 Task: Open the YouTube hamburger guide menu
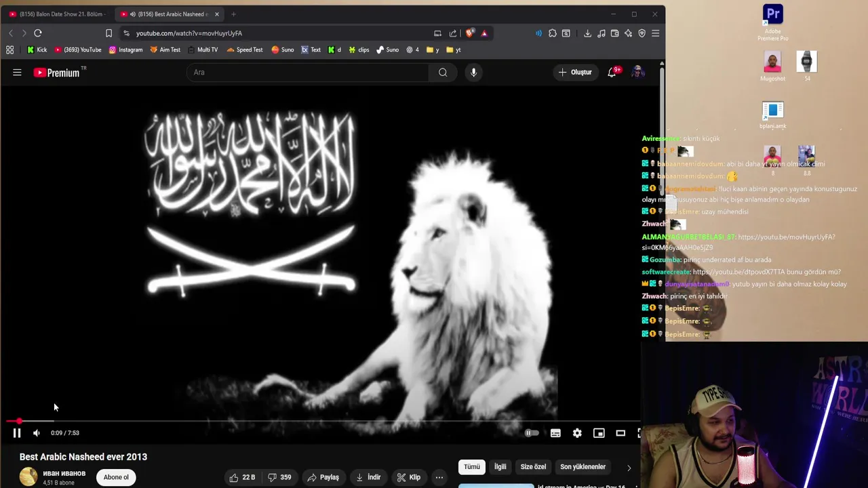click(x=17, y=73)
